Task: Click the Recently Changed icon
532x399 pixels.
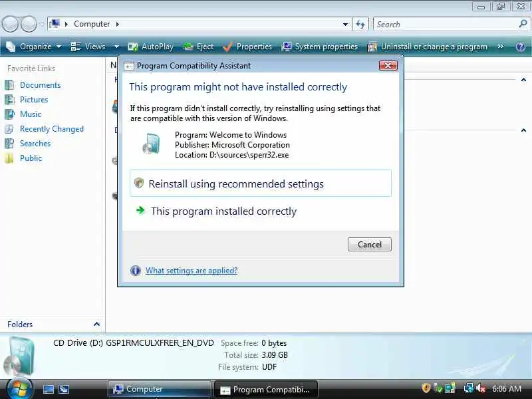Action: (9, 129)
